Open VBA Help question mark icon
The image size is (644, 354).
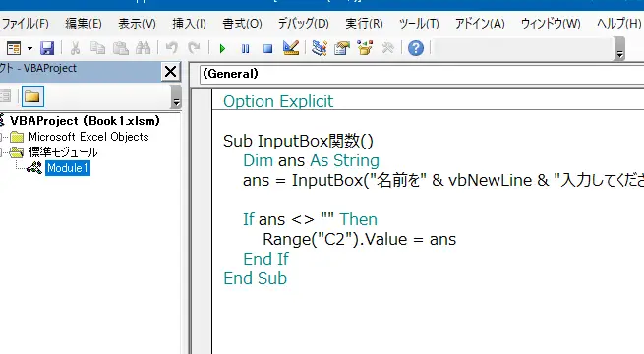point(416,48)
